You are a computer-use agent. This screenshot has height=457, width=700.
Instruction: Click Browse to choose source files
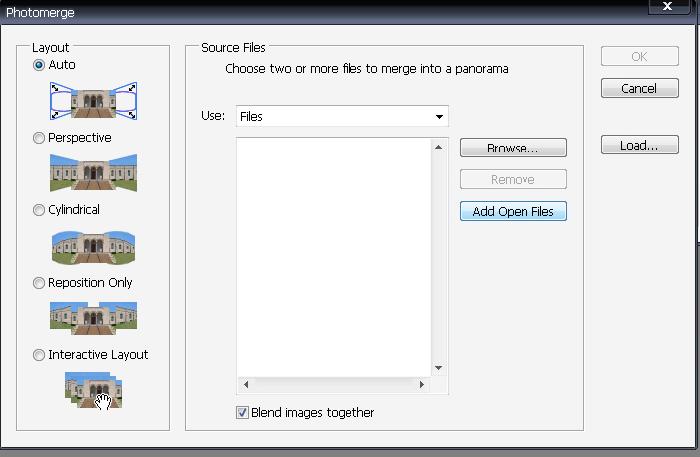(513, 148)
